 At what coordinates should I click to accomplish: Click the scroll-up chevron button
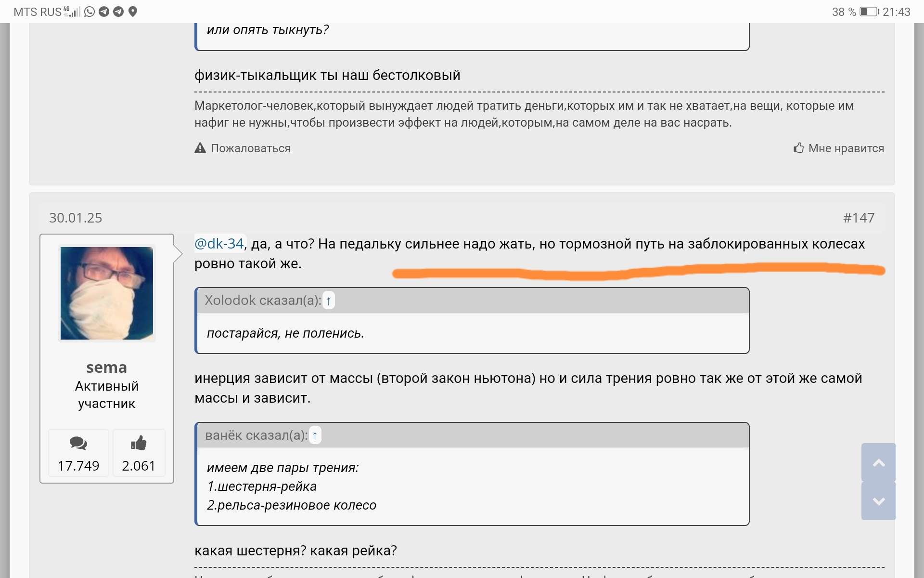pyautogui.click(x=878, y=463)
